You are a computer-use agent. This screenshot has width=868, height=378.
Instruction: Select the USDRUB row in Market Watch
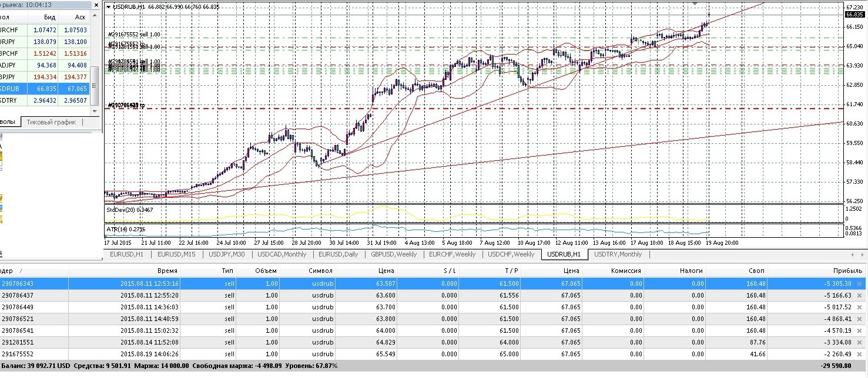[45, 89]
